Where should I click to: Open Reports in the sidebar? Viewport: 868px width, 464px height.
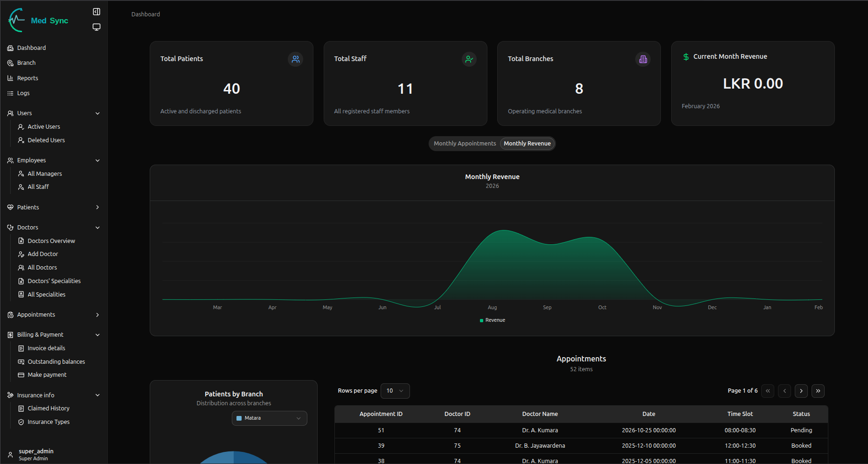[28, 78]
